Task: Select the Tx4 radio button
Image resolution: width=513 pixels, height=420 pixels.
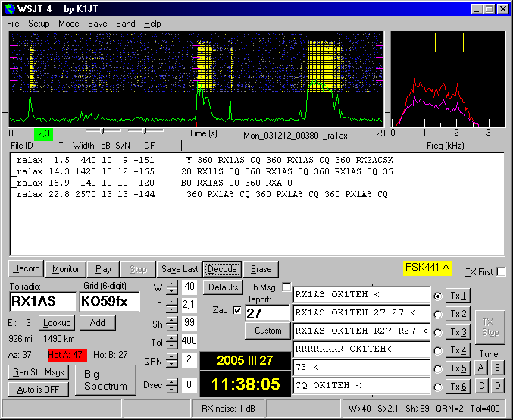Action: coord(438,351)
